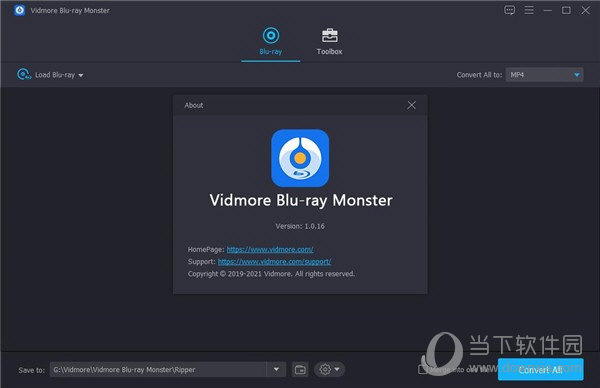Open the vidmore.com support link
Image resolution: width=600 pixels, height=388 pixels.
pos(274,262)
